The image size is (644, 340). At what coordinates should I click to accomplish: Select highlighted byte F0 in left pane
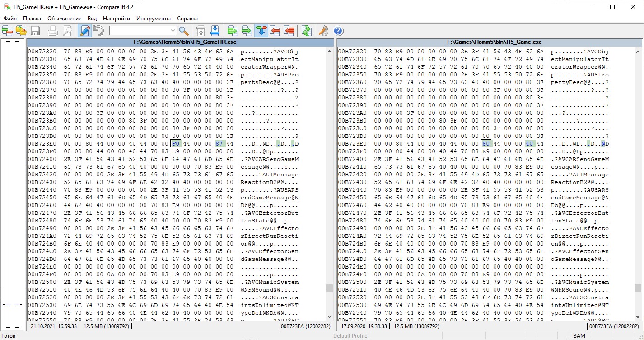[176, 143]
